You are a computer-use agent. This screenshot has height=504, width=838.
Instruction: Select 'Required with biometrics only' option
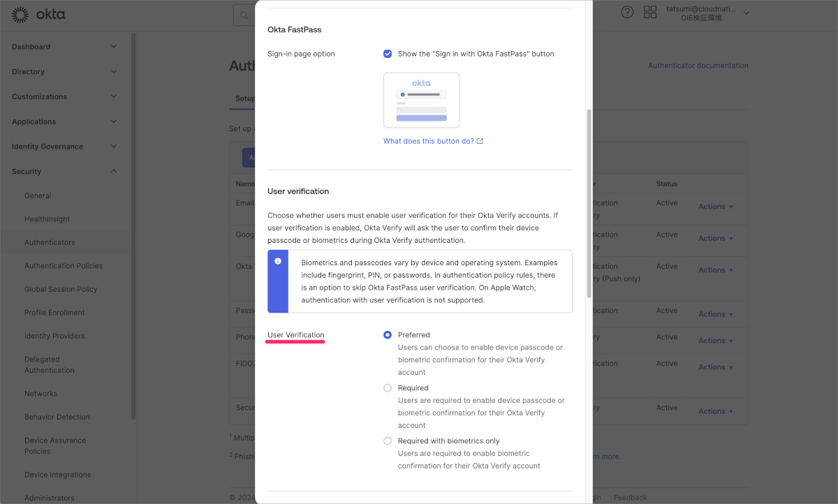click(388, 441)
